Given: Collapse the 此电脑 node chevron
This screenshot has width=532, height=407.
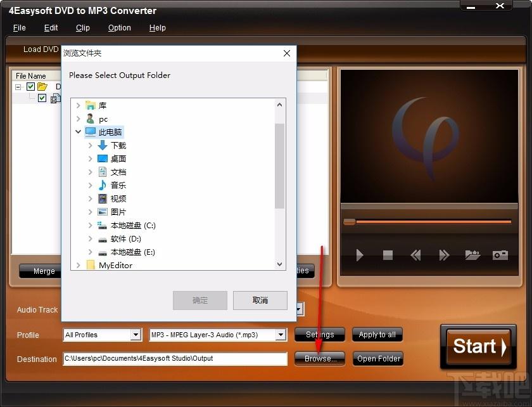Looking at the screenshot, I should (x=78, y=131).
